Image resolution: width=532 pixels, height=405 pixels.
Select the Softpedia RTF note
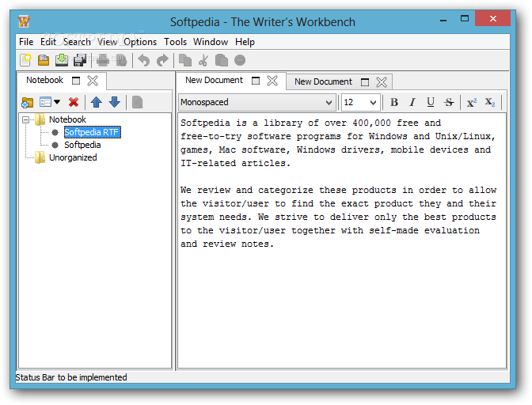tap(93, 132)
